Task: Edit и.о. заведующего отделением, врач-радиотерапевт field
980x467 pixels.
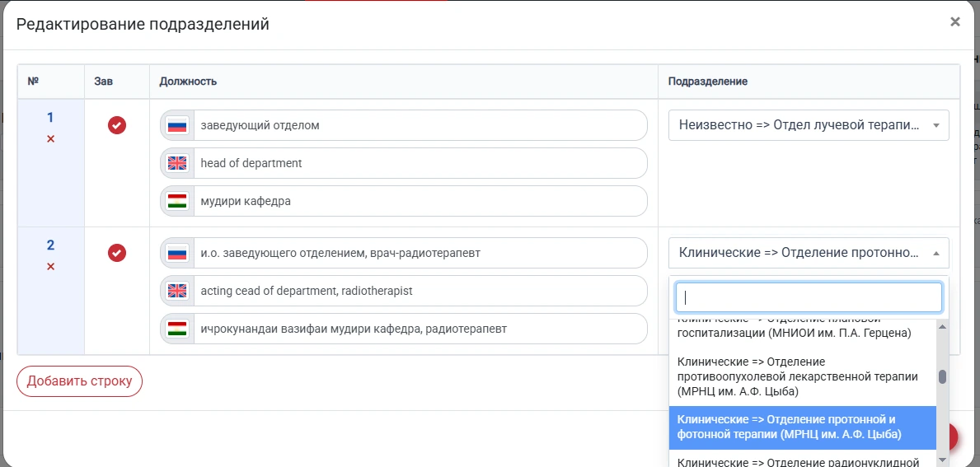Action: pyautogui.click(x=420, y=253)
